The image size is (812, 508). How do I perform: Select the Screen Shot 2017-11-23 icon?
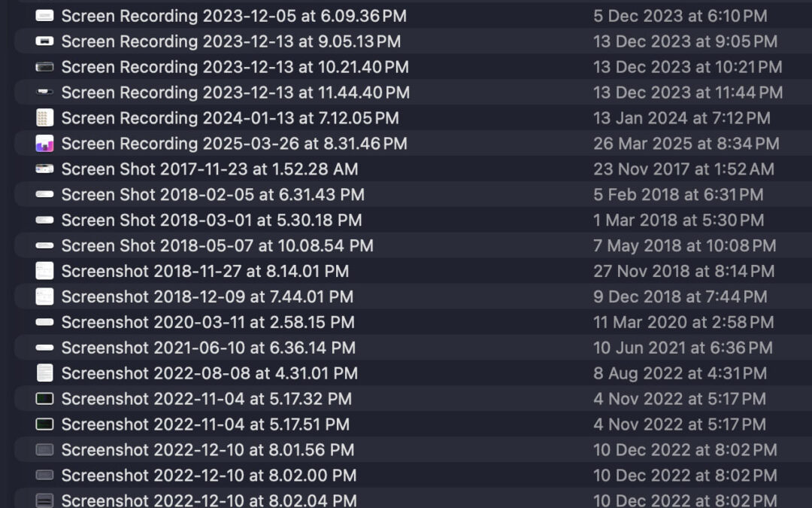pos(45,169)
